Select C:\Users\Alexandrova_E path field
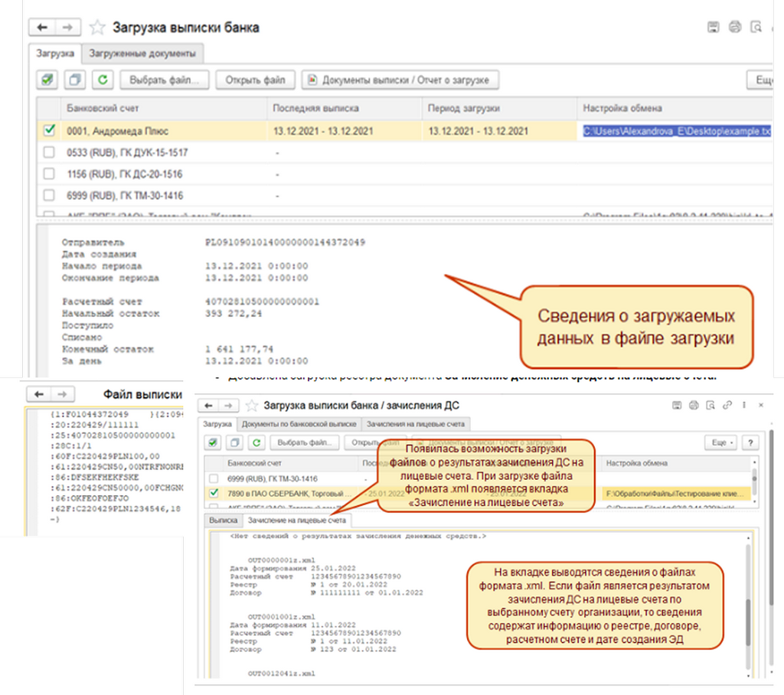Image resolution: width=784 pixels, height=695 pixels. point(677,131)
